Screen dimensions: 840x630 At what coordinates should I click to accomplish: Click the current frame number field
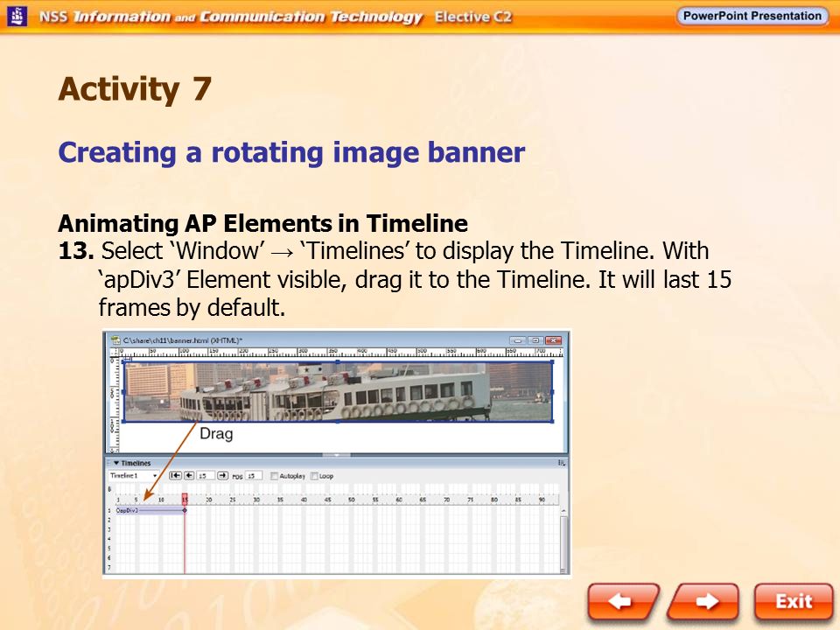pos(206,475)
